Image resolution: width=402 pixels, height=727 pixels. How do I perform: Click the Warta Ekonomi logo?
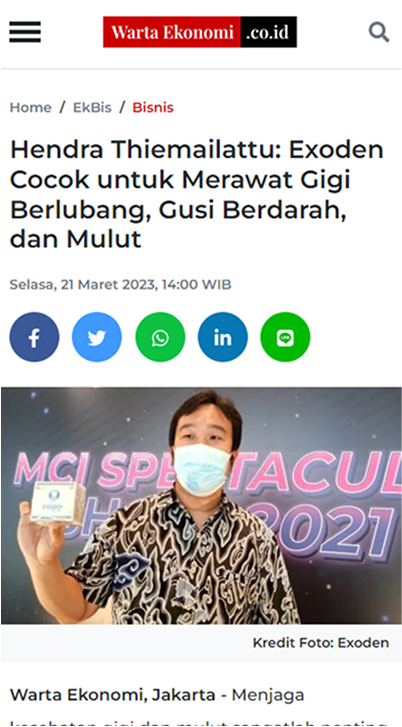pyautogui.click(x=200, y=32)
